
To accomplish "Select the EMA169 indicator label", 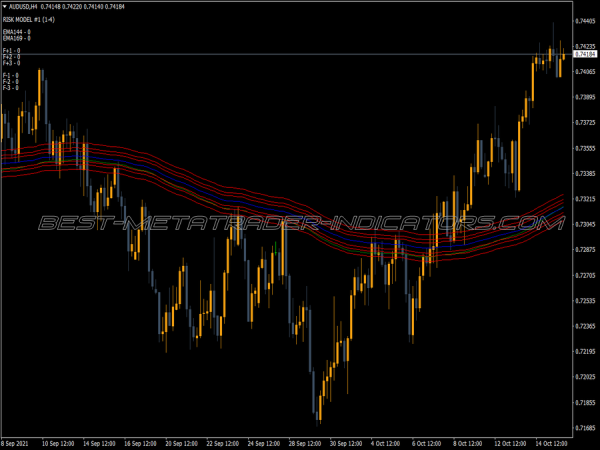I will 16,38.
